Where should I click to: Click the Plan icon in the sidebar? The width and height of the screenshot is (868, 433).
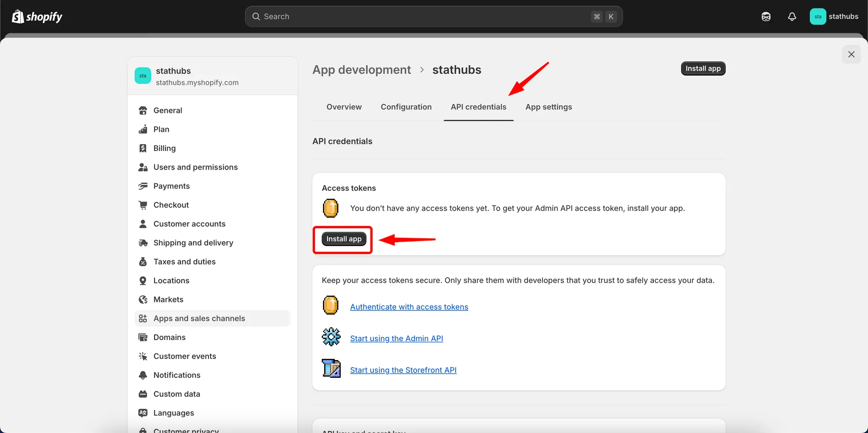[x=143, y=129]
